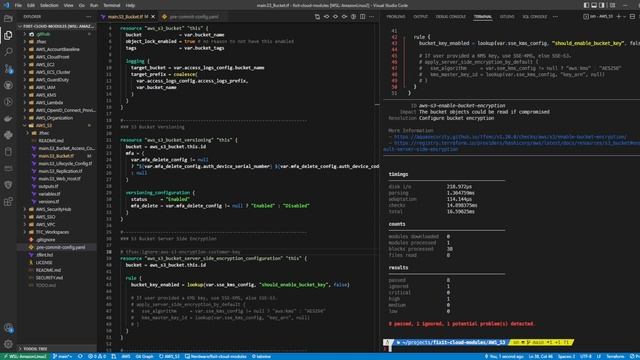Open more panel tabs ellipsis
This screenshot has height=360, width=640.
tap(555, 17)
